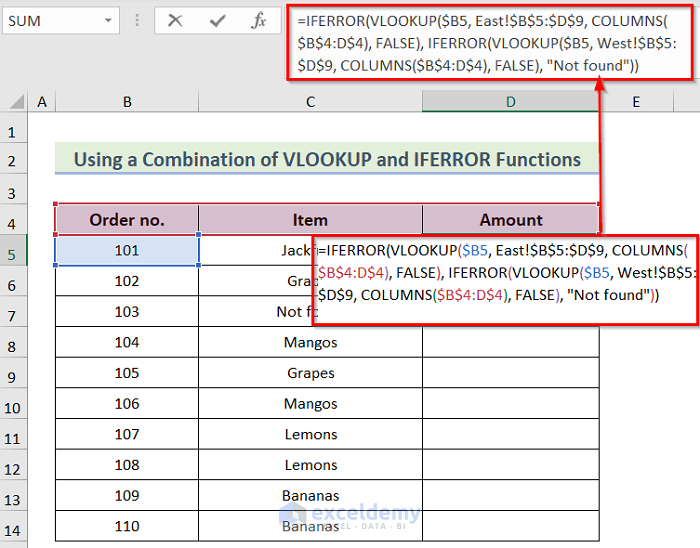This screenshot has width=700, height=548.
Task: Click the Item cell in row 5
Action: pos(256,250)
